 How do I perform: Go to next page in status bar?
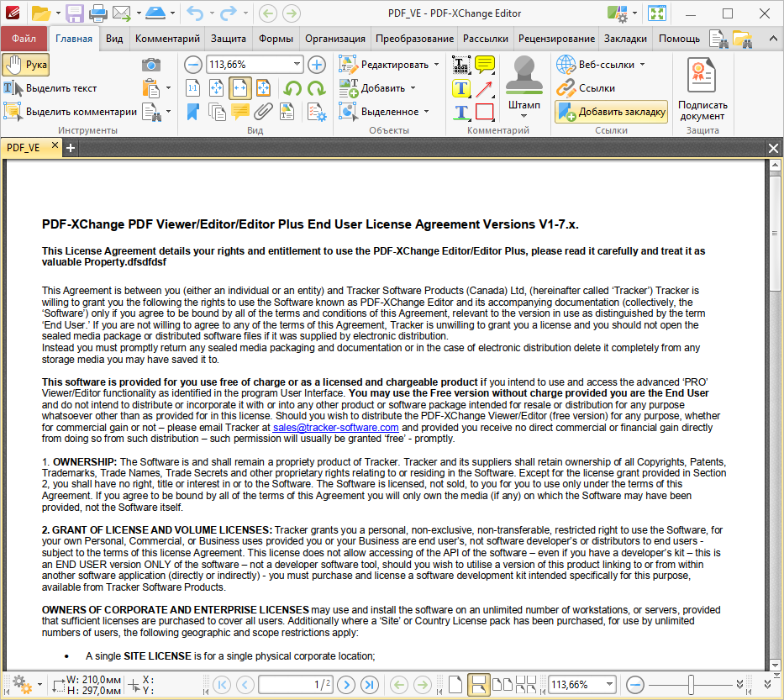point(346,685)
